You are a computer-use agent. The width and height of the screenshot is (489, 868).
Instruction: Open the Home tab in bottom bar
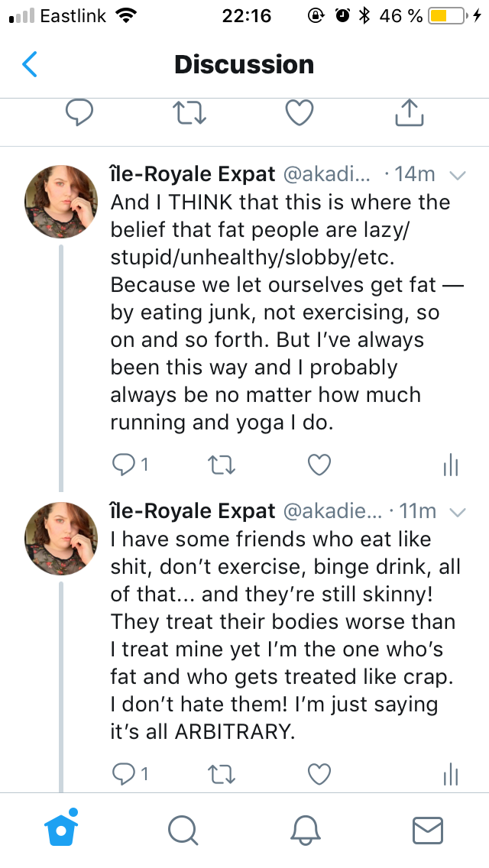[62, 829]
